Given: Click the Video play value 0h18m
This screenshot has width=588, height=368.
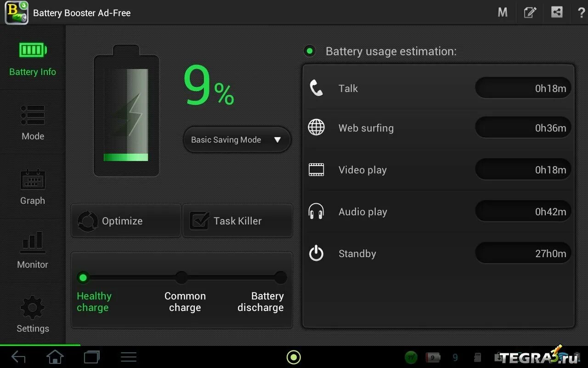Looking at the screenshot, I should coord(523,170).
